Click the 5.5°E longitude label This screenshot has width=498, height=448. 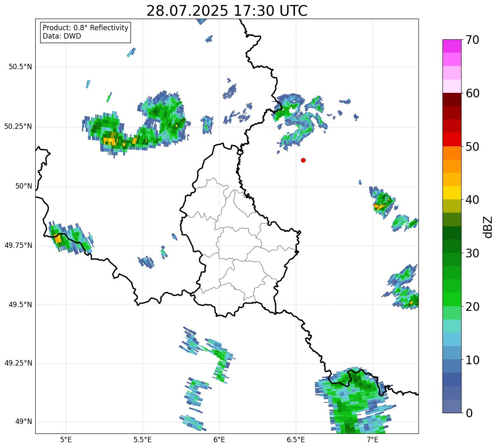click(143, 440)
